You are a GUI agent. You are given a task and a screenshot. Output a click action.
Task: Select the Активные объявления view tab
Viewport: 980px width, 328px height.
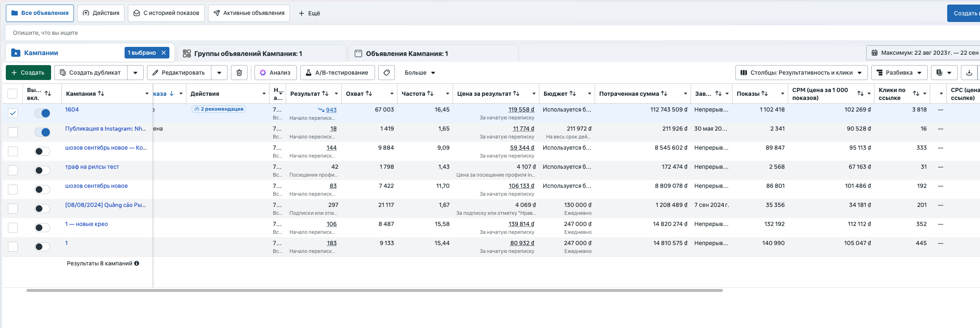(x=249, y=13)
